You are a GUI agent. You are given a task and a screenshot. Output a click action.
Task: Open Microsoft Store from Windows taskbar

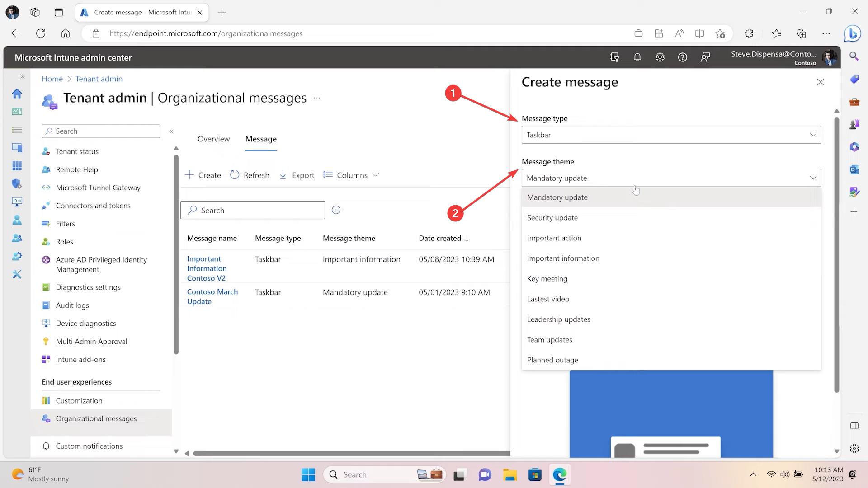click(x=535, y=474)
